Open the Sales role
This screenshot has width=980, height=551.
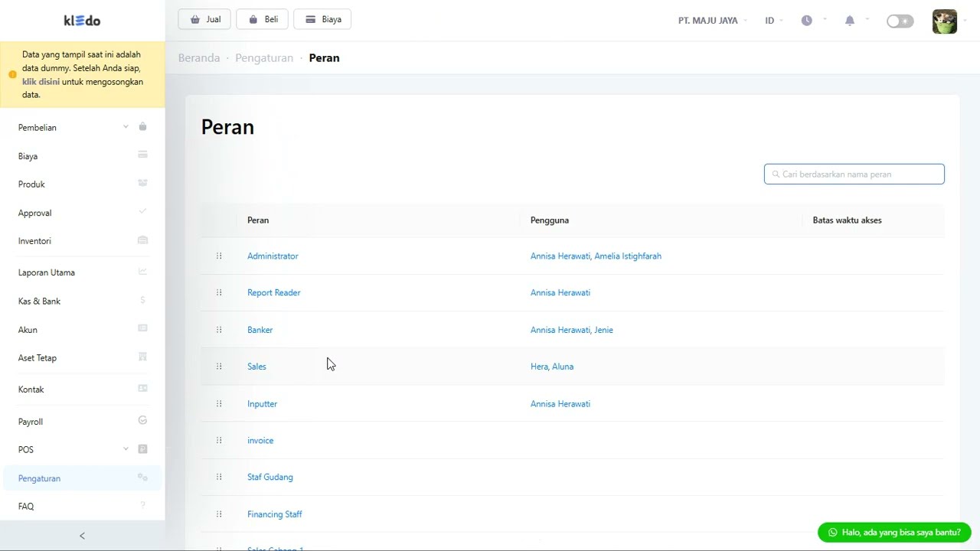(256, 367)
